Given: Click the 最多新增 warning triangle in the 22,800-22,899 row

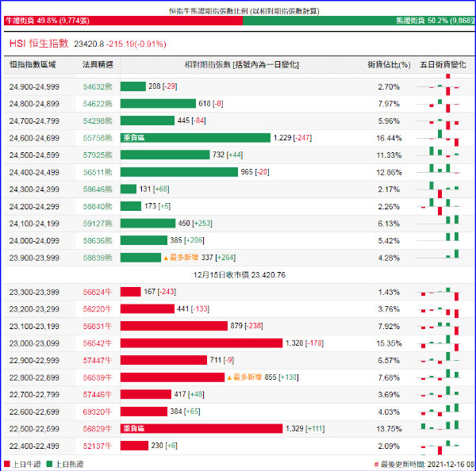Looking at the screenshot, I should (x=229, y=377).
